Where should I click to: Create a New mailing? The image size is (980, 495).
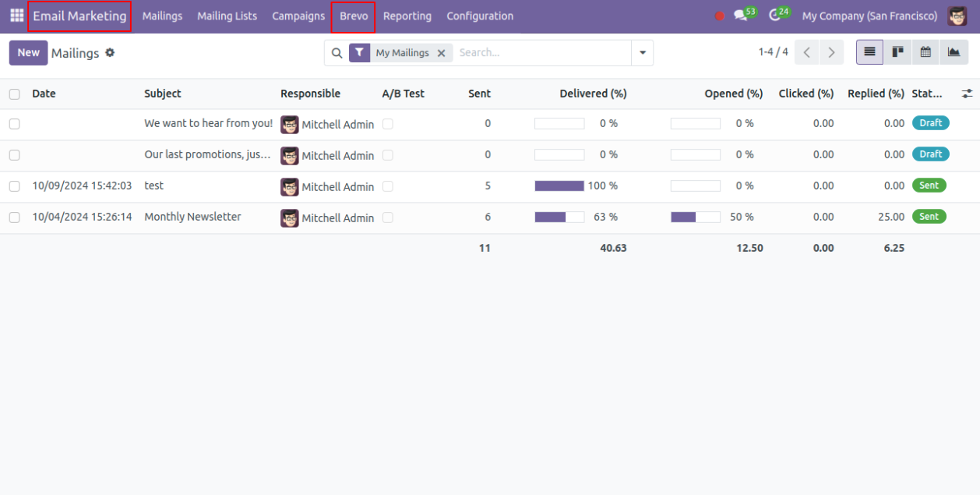(29, 53)
